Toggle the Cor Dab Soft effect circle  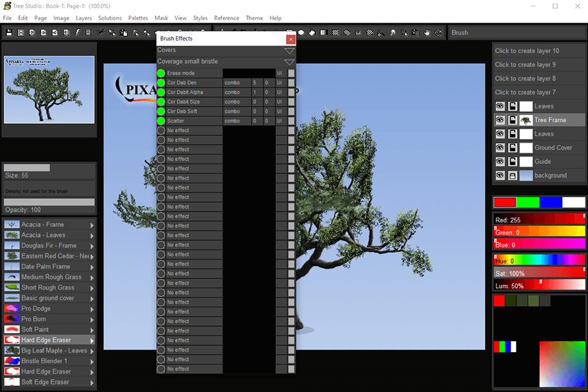pos(161,111)
